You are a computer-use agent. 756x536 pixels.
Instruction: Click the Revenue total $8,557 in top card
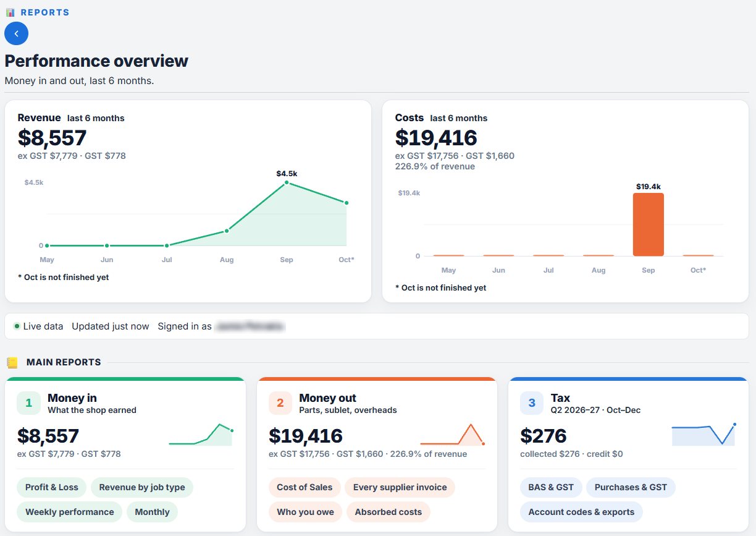click(52, 138)
